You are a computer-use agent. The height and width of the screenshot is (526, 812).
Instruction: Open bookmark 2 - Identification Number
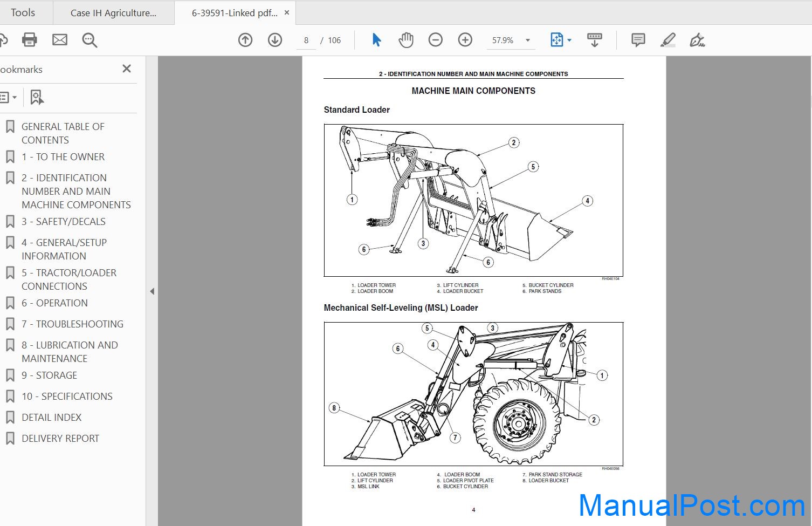click(x=76, y=192)
